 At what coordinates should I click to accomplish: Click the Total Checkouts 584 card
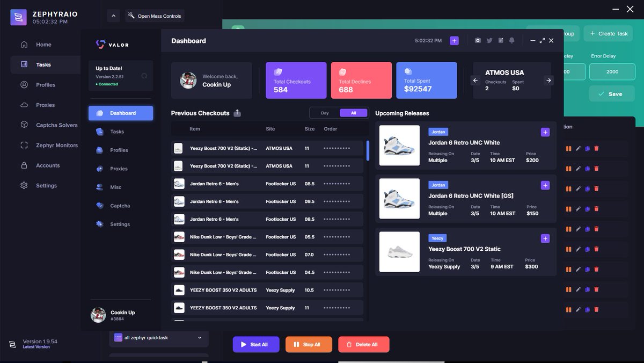click(296, 81)
